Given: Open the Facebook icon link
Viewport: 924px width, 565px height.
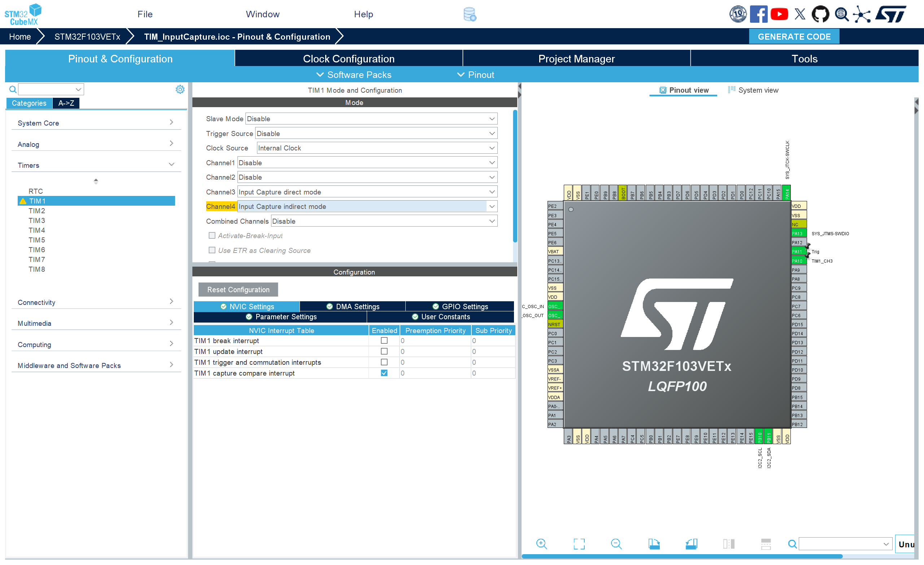Looking at the screenshot, I should tap(758, 14).
